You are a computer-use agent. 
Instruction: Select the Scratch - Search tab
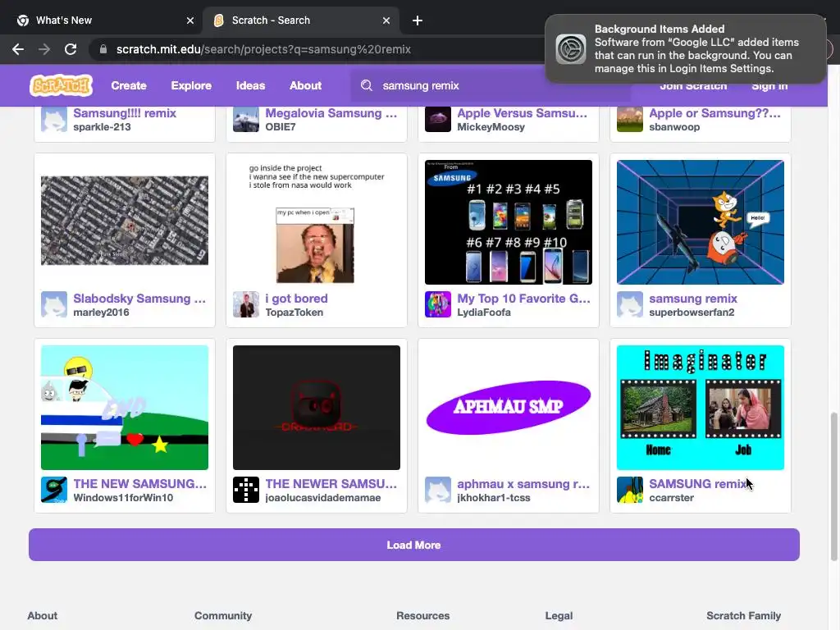(301, 21)
